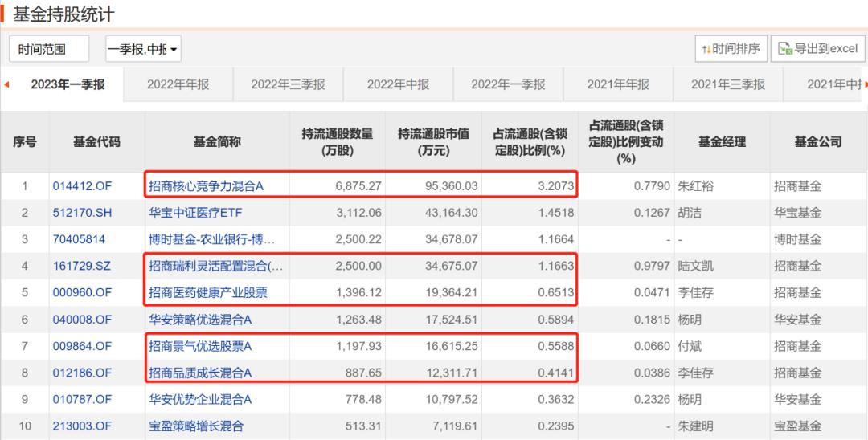Open 华安策略优选混合A fund link

pyautogui.click(x=200, y=320)
